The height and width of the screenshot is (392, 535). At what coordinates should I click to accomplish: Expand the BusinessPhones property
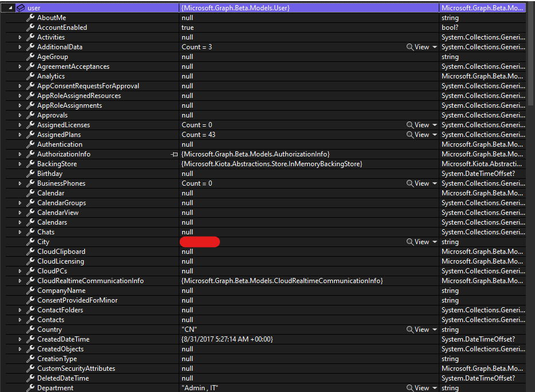[20, 183]
